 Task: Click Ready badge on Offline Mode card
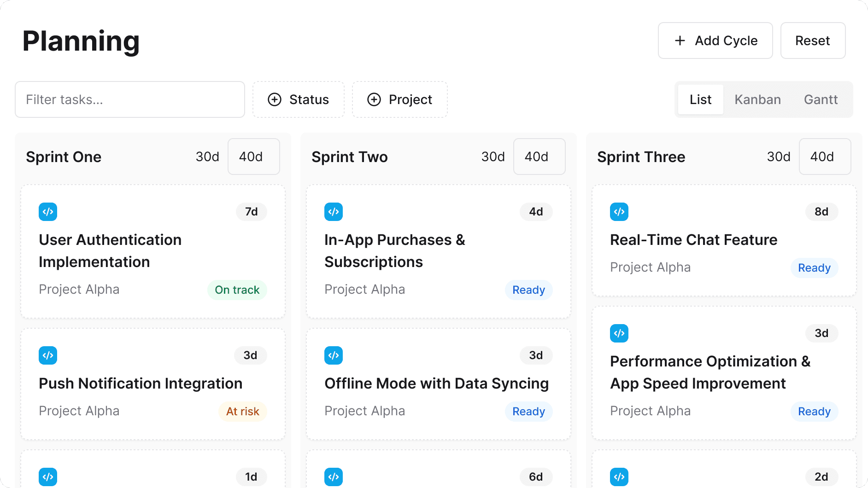click(529, 412)
